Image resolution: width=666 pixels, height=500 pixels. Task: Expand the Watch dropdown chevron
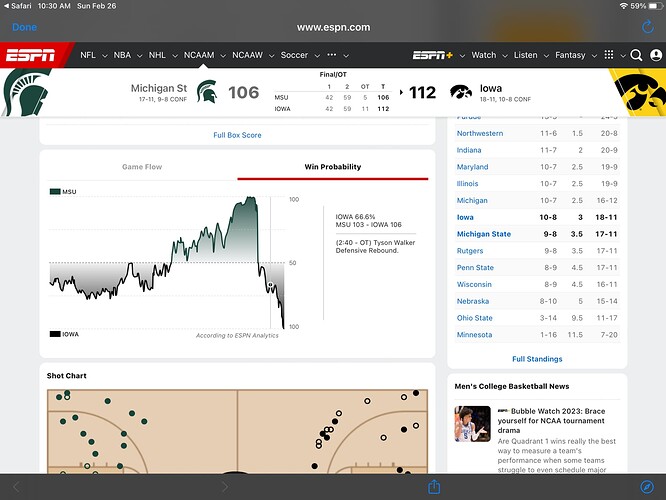505,56
